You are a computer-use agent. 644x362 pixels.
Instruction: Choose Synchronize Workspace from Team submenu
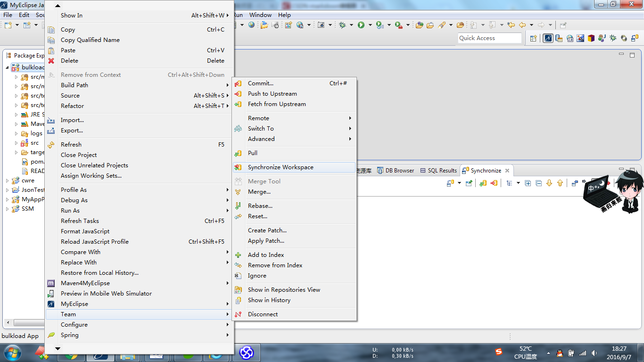pyautogui.click(x=281, y=167)
